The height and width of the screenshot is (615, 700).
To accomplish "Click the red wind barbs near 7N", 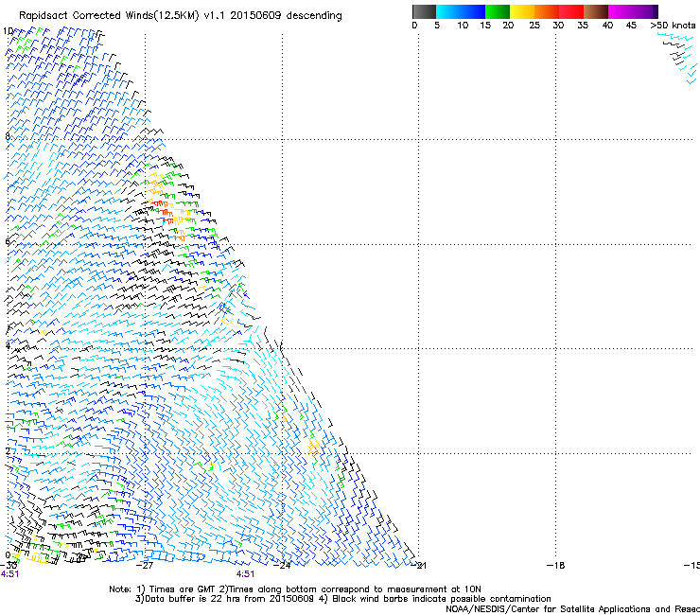I will tap(163, 210).
